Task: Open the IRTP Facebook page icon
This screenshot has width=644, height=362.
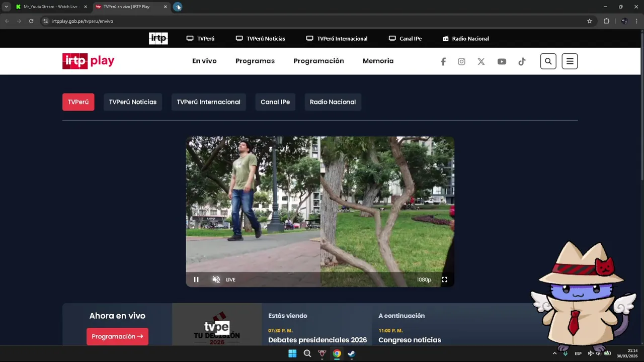Action: tap(443, 61)
